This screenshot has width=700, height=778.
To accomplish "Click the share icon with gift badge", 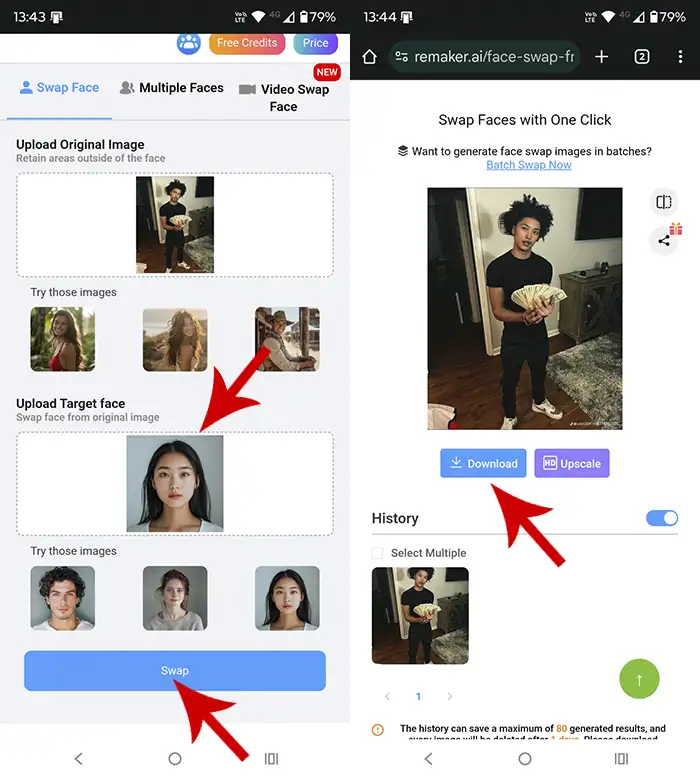I will click(664, 240).
